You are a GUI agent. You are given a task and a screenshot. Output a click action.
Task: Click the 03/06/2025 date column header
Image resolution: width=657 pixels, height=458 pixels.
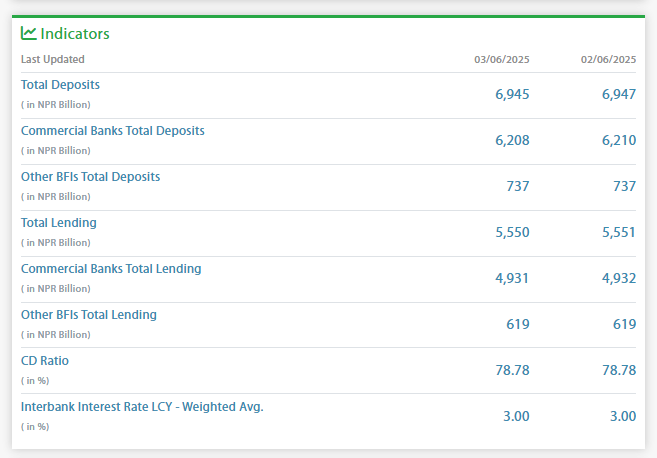(501, 60)
